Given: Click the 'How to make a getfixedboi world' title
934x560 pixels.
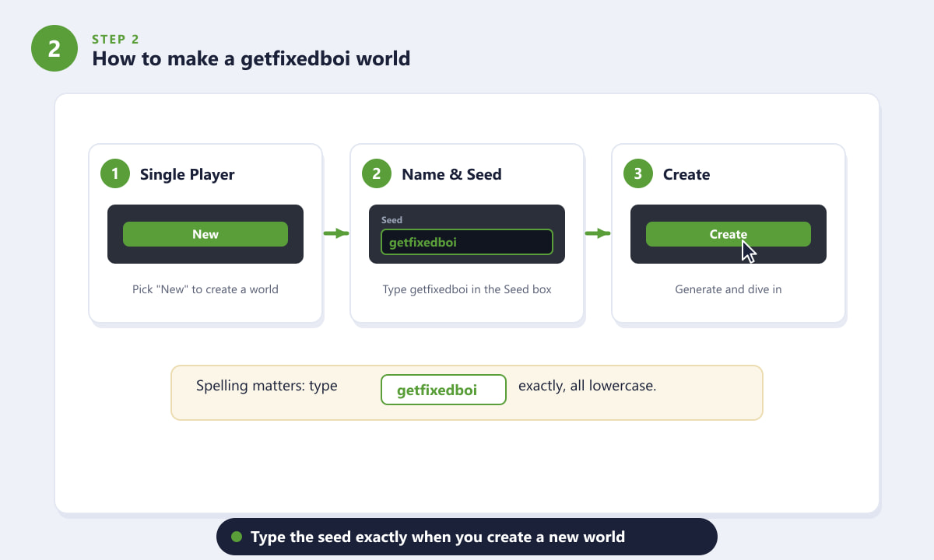Looking at the screenshot, I should tap(251, 58).
